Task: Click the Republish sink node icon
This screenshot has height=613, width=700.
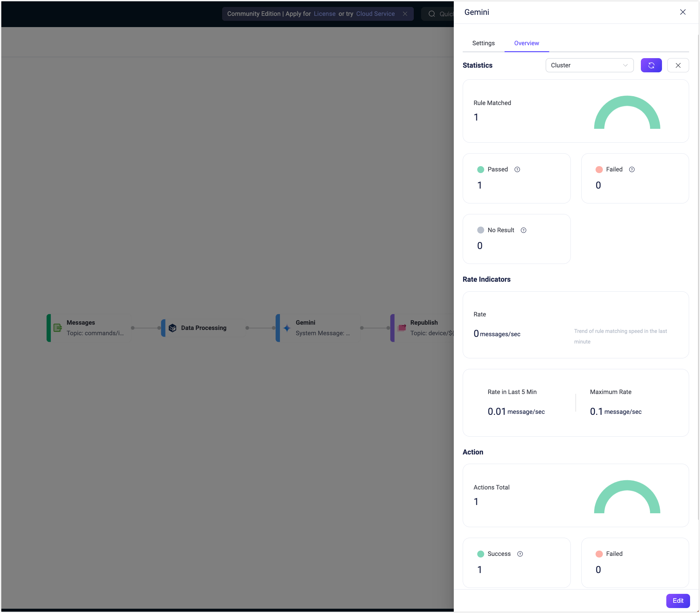Action: (x=401, y=327)
